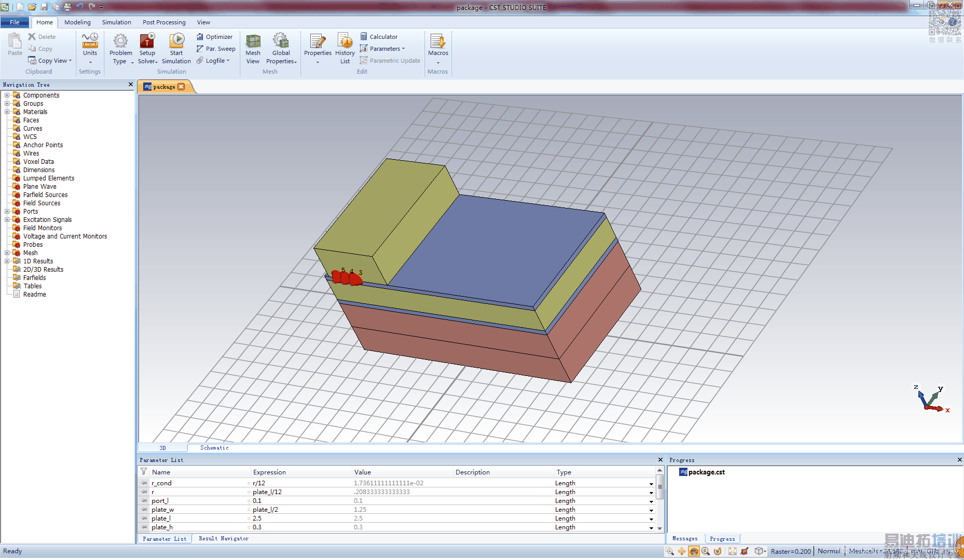Open the History List
Viewport: 964px width, 560px height.
tap(345, 41)
